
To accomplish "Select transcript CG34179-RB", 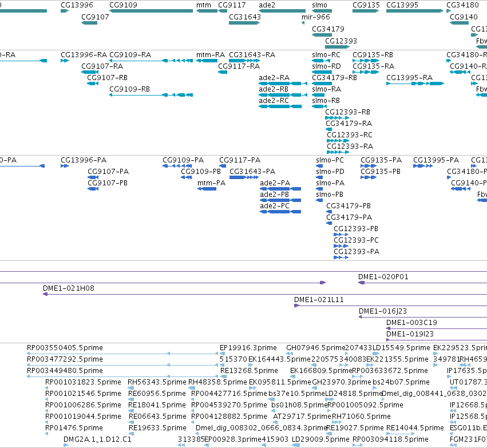I will [x=322, y=84].
